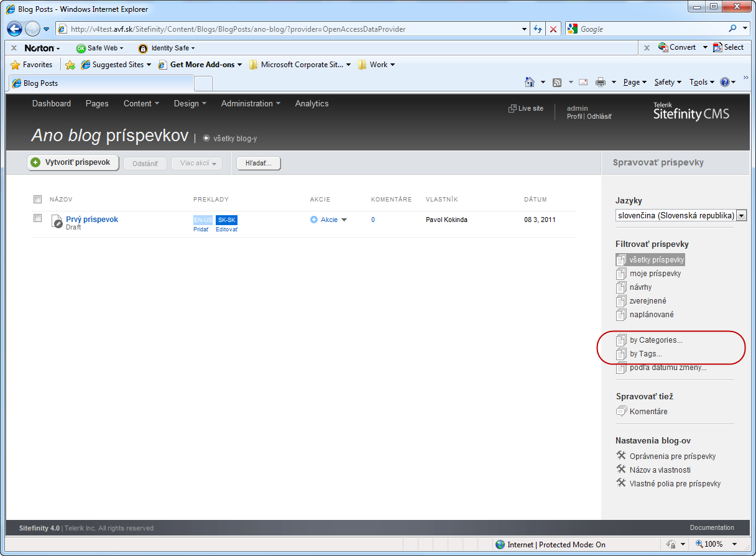
Task: Click the zverejnené filter
Action: pyautogui.click(x=648, y=301)
